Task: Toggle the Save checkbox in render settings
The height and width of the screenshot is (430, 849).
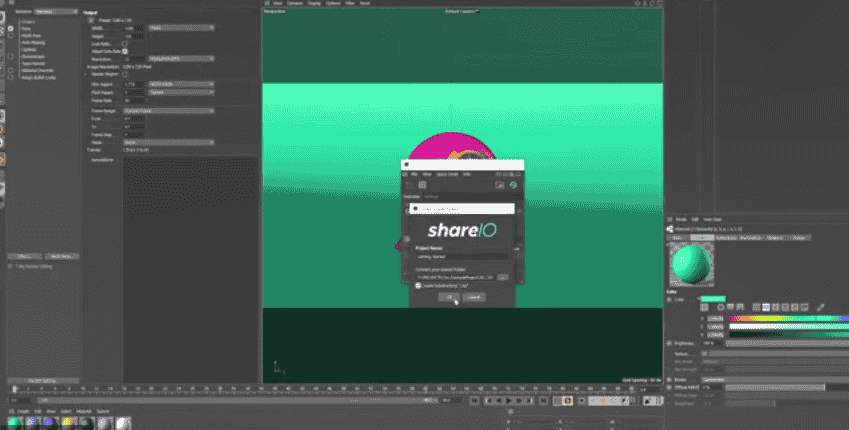Action: 11,29
